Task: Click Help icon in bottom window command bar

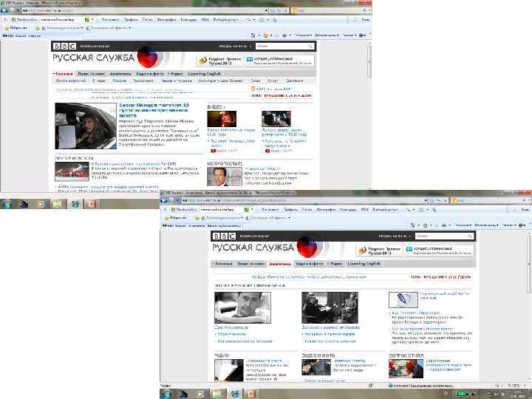Action: pos(522,225)
